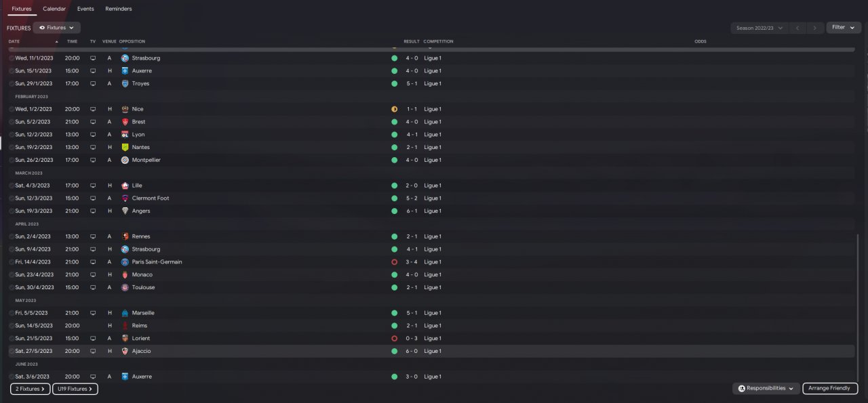Toggle the reminder circle beside Wed, 11/1/2023
Image resolution: width=868 pixels, height=403 pixels.
pyautogui.click(x=12, y=58)
